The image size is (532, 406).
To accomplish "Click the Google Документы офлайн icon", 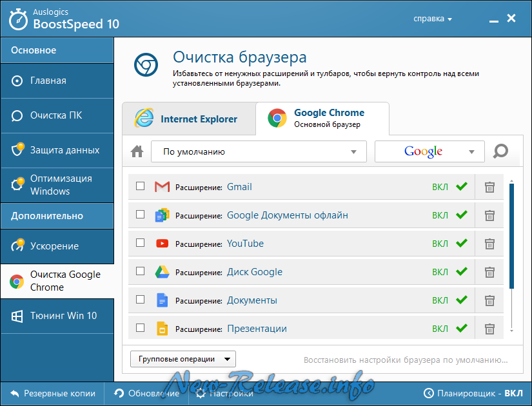I will pos(162,215).
